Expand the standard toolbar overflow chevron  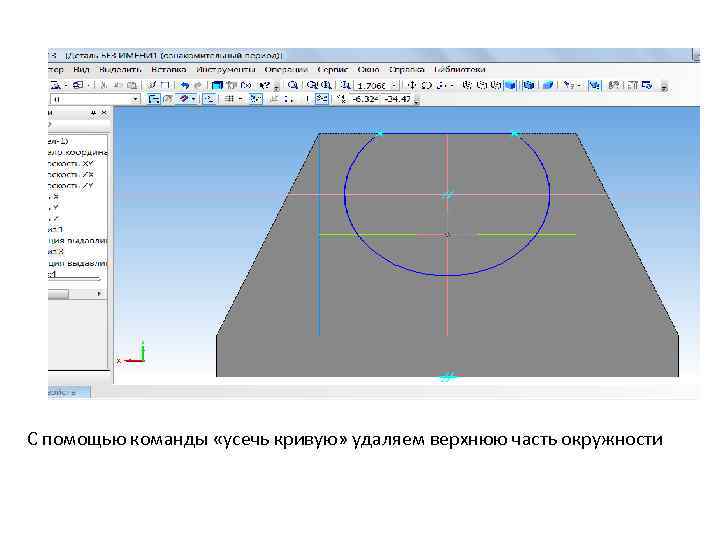pos(276,86)
